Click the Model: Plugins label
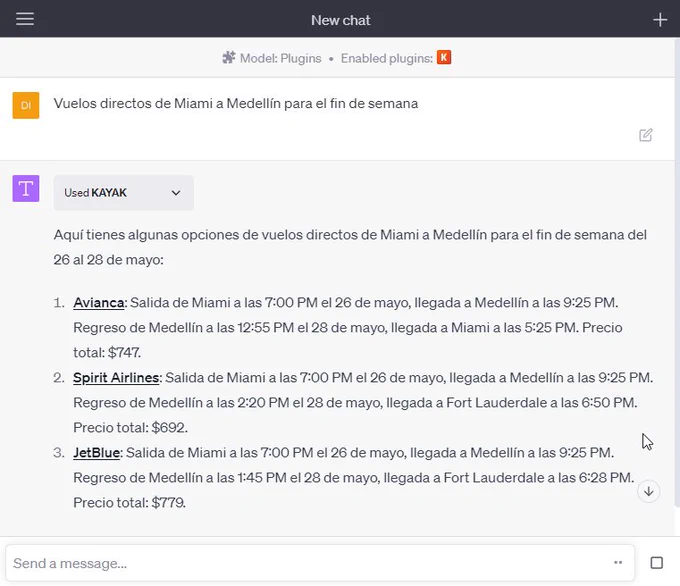This screenshot has width=680, height=586. (281, 58)
